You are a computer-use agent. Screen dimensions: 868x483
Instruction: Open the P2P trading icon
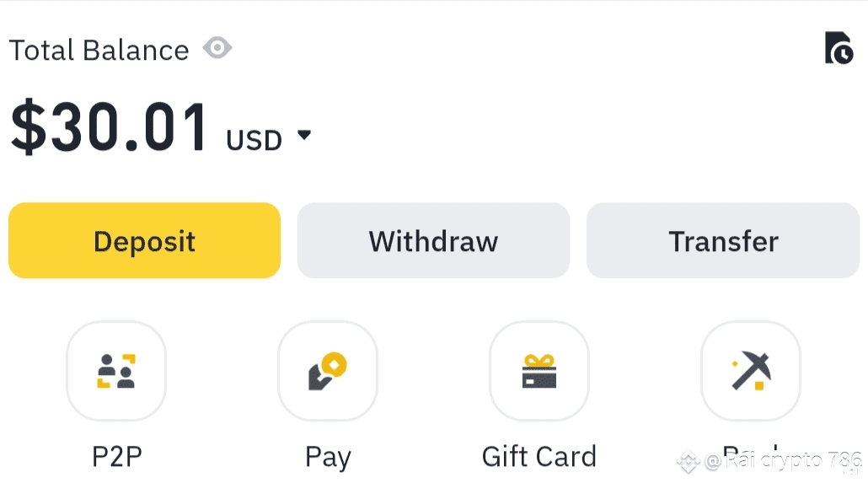116,371
